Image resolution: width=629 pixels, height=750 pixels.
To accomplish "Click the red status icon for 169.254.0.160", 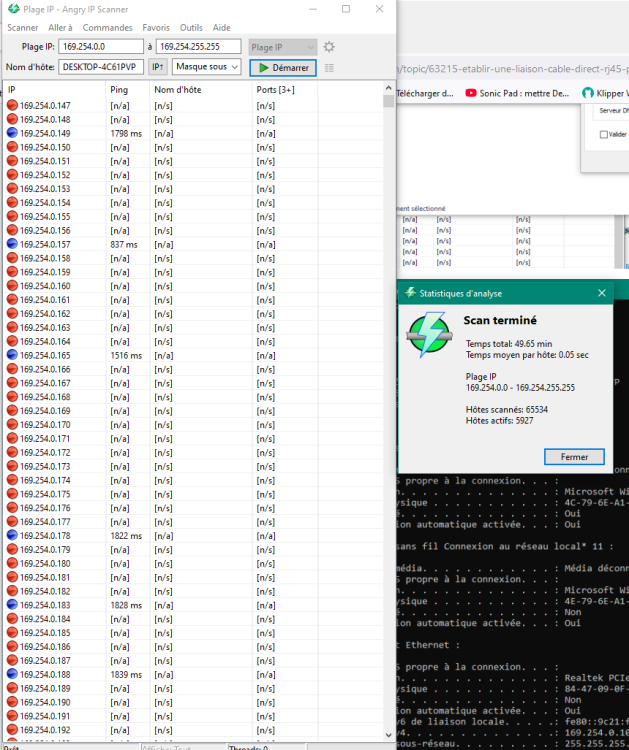I will pos(12,286).
